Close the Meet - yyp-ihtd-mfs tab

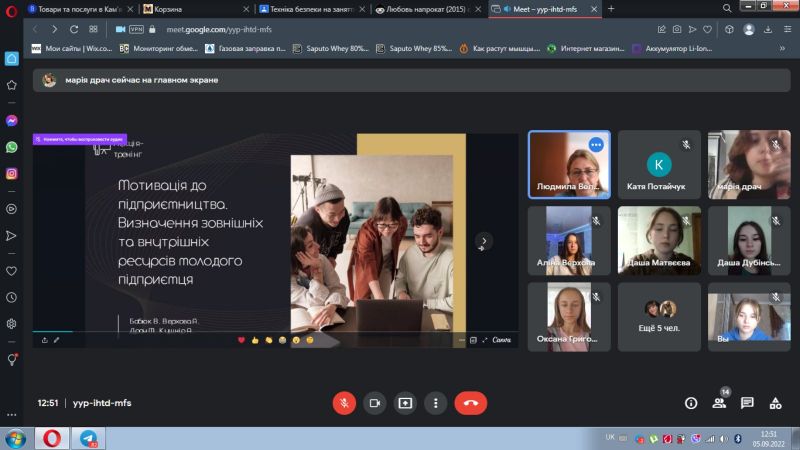594,9
